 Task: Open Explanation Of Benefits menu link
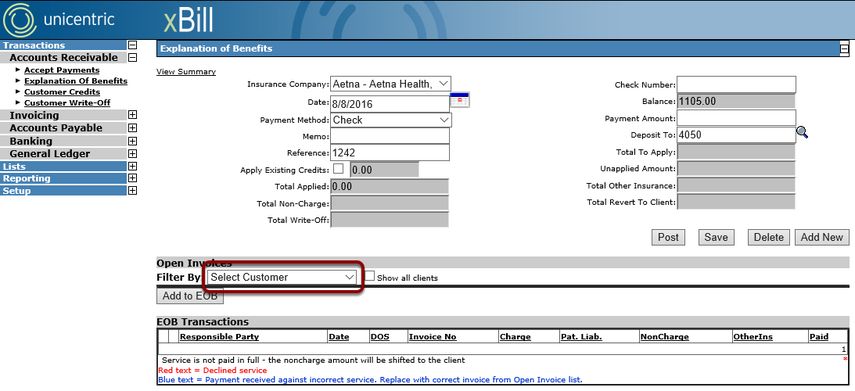[76, 81]
